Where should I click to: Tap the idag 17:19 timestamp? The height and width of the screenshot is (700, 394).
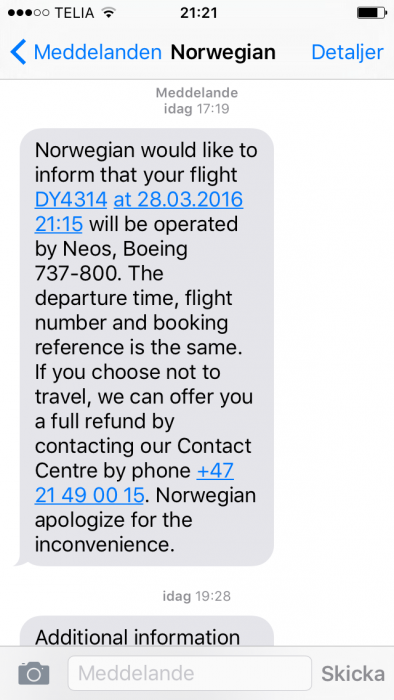pos(197,108)
